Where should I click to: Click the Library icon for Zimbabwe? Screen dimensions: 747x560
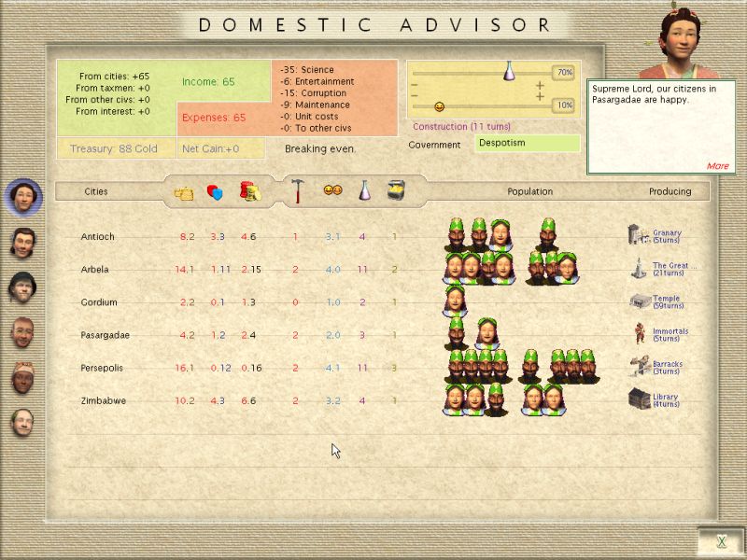point(640,399)
